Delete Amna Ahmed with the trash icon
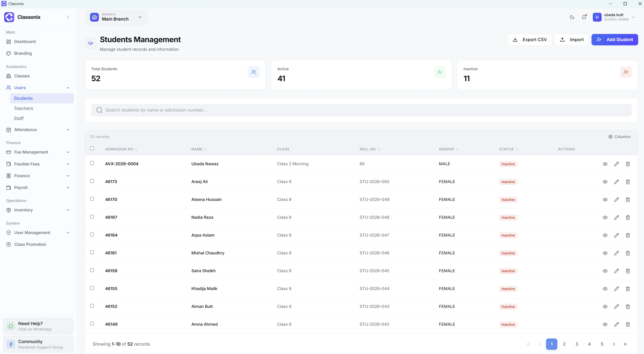This screenshot has height=354, width=644. (628, 324)
